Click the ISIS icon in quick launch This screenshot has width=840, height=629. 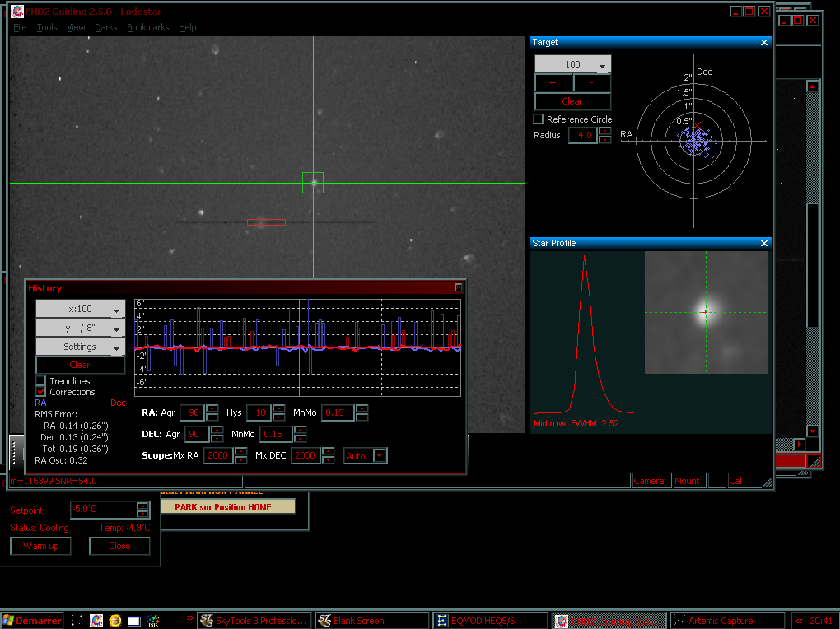pyautogui.click(x=153, y=620)
